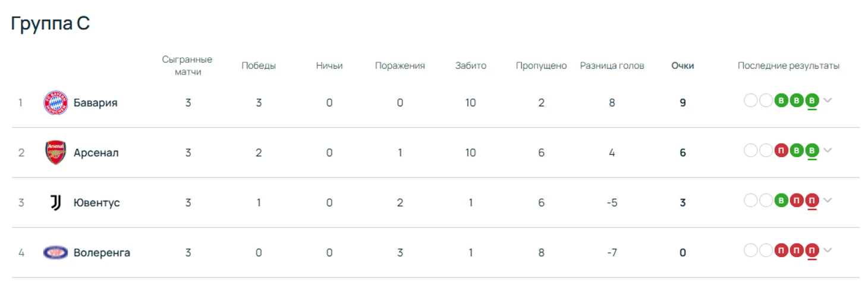Image resolution: width=868 pixels, height=294 pixels.
Task: Expand Арсенал recent results chevron
Action: (x=828, y=151)
